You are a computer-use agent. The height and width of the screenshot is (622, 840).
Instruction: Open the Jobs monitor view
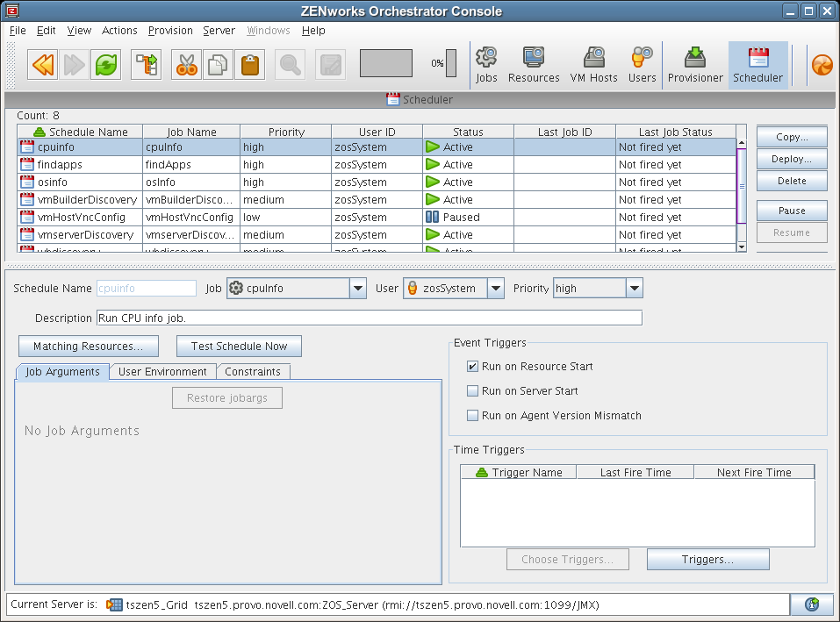click(486, 65)
